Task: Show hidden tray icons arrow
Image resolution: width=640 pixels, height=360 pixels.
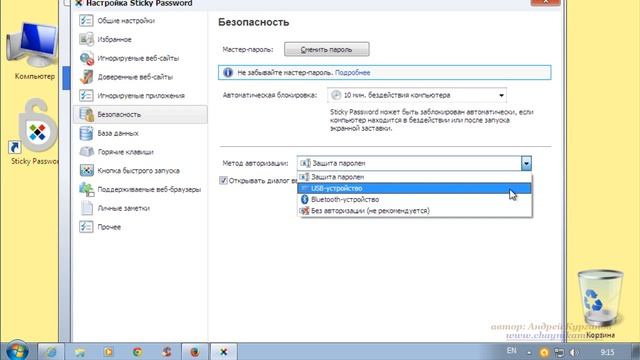Action: pos(529,353)
